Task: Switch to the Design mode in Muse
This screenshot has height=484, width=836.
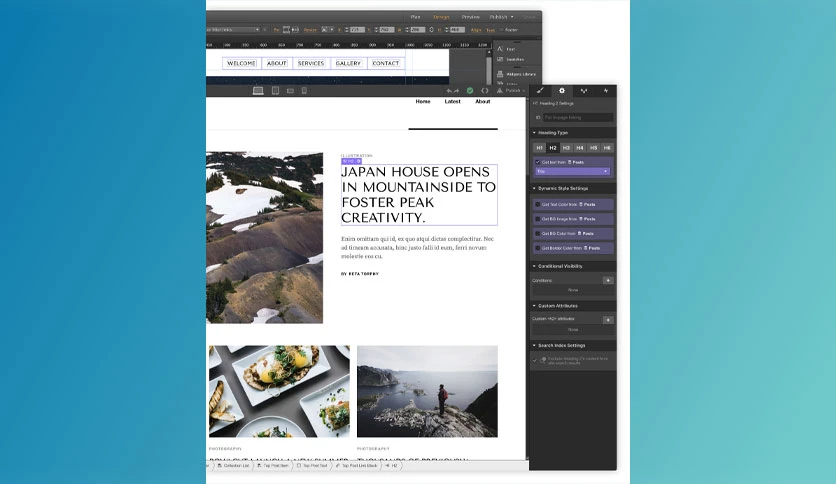Action: tap(441, 17)
